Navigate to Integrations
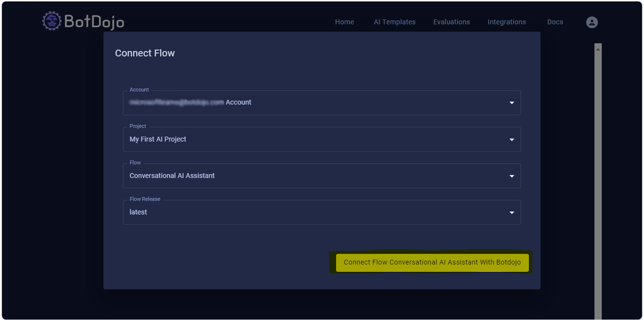Viewport: 644px width, 320px height. tap(507, 22)
